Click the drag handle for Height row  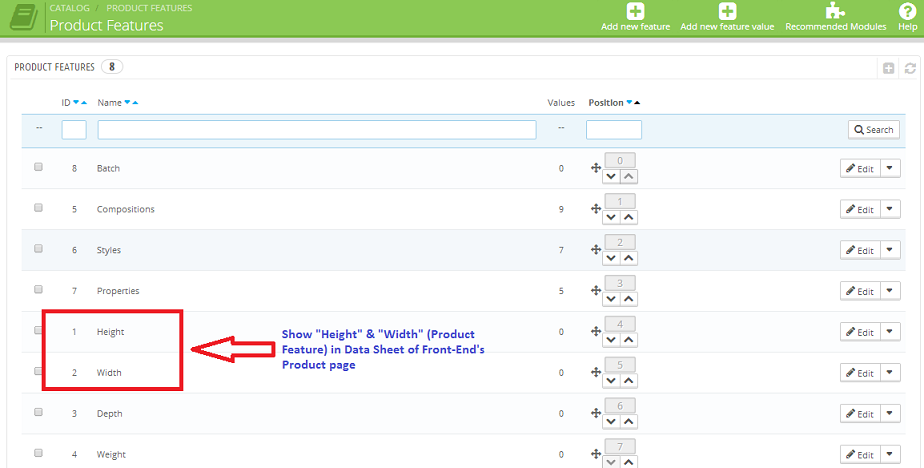(x=595, y=331)
